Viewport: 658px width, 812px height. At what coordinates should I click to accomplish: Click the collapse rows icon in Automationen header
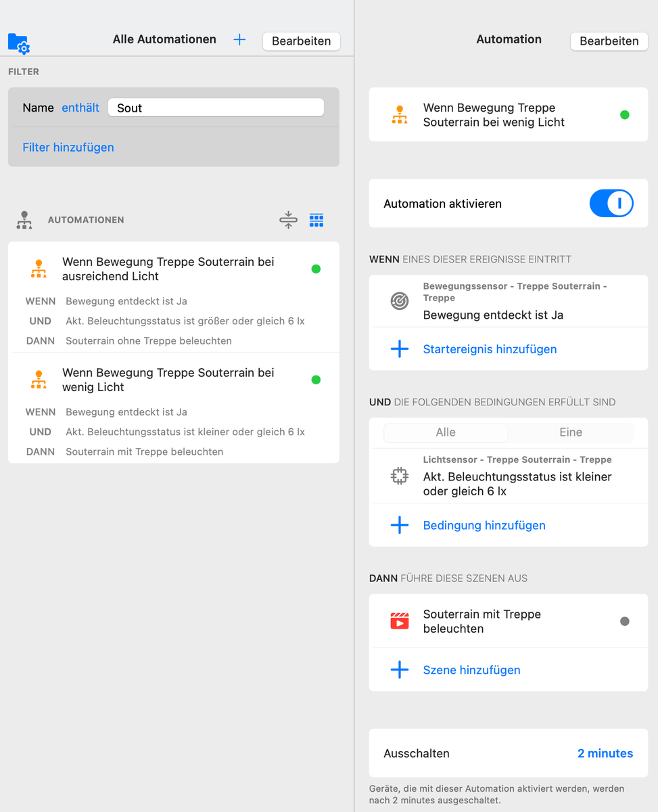288,220
